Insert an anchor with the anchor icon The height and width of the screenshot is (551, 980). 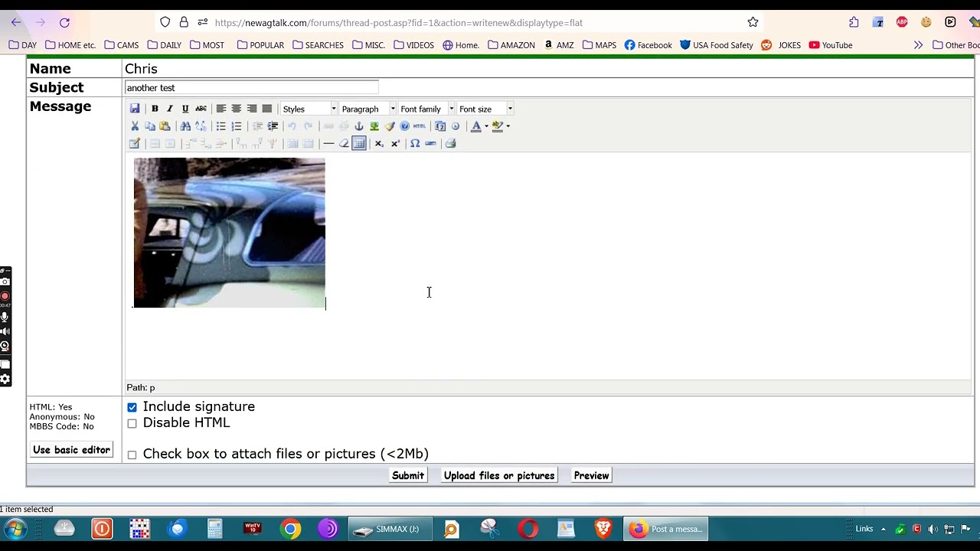[358, 126]
